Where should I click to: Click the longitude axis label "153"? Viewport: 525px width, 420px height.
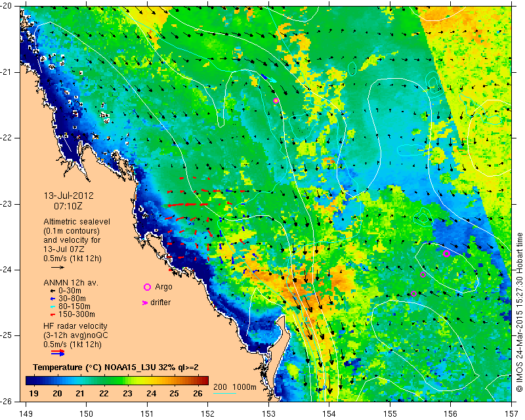(268, 413)
